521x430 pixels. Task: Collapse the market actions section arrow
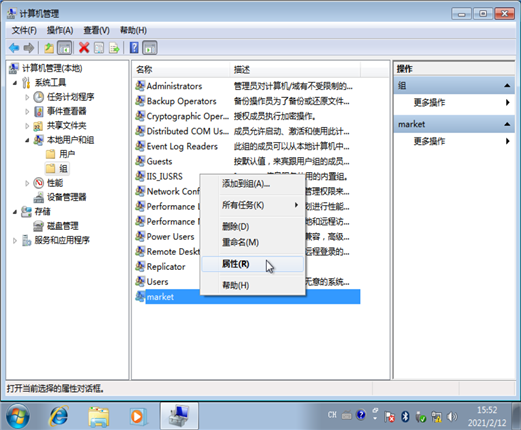507,124
